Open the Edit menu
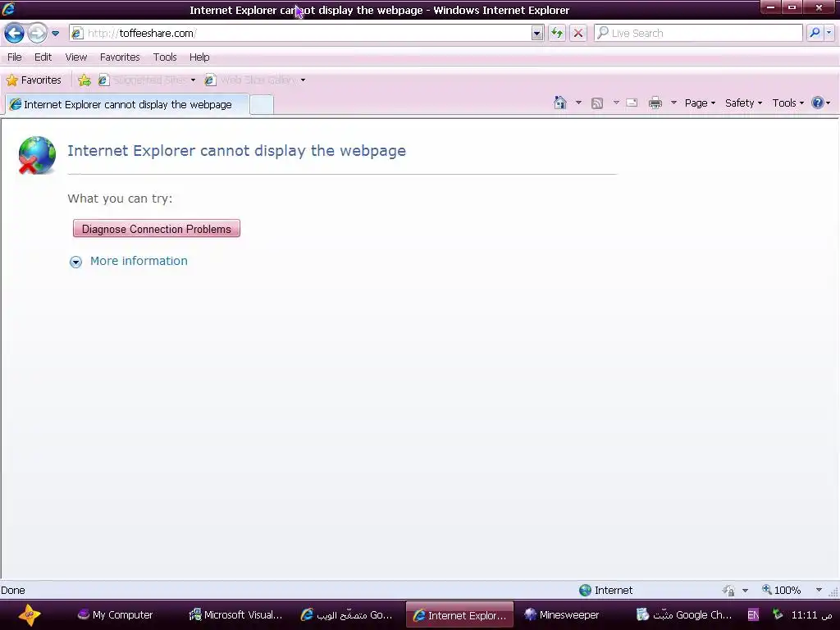Screen dimensions: 840x630 (43, 57)
